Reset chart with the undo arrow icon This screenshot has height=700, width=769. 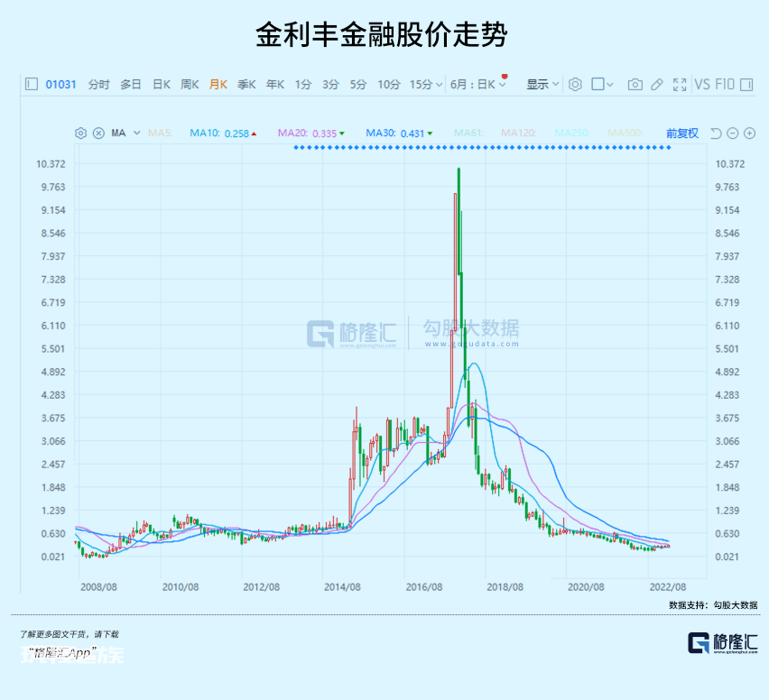click(716, 133)
